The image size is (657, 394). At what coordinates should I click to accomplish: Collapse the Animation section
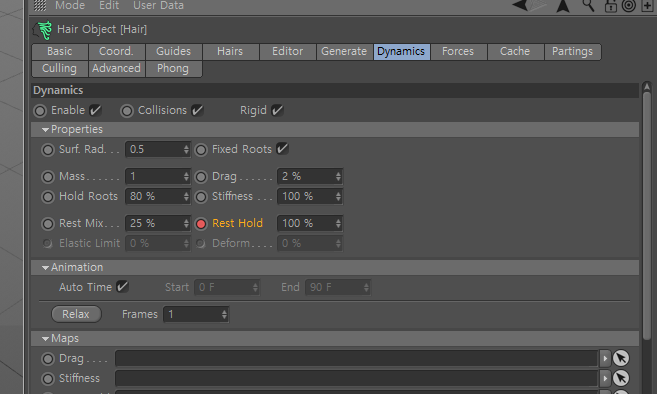coord(46,268)
